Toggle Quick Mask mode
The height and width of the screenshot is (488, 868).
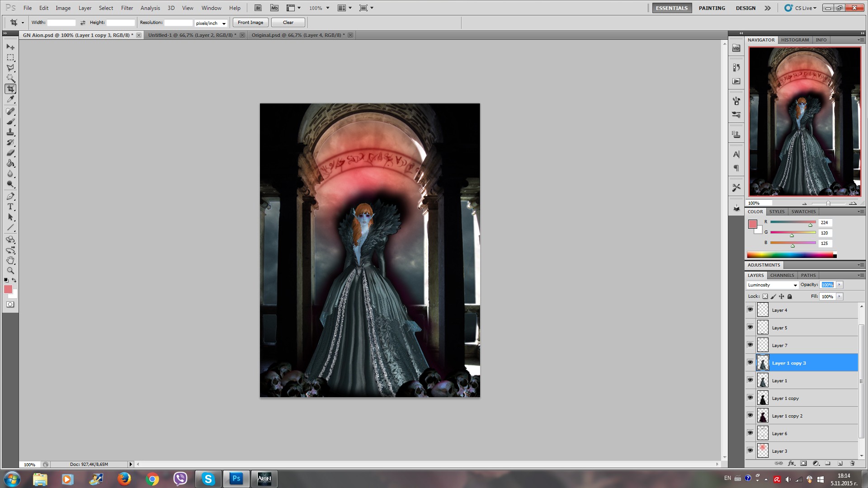tap(10, 305)
